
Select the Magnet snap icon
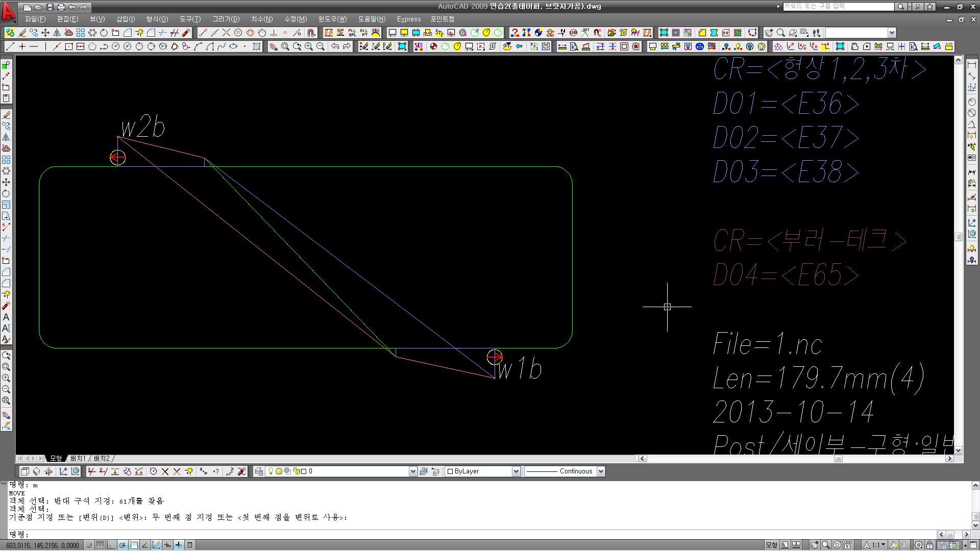tap(311, 33)
